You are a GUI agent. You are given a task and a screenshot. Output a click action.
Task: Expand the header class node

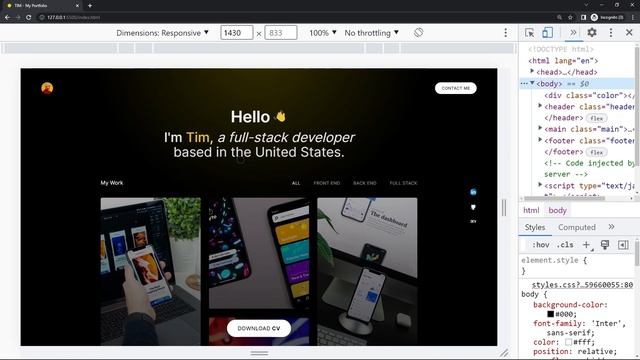pos(540,106)
